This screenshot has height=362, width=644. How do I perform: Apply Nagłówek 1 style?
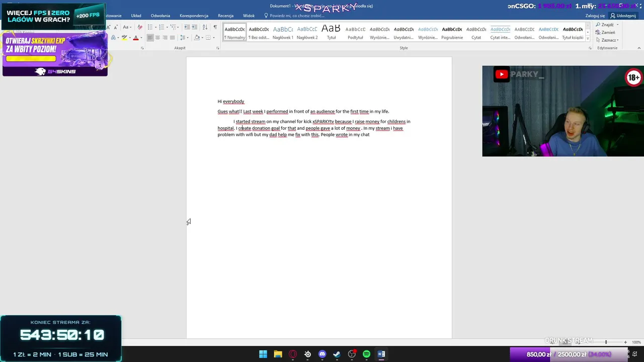[283, 32]
